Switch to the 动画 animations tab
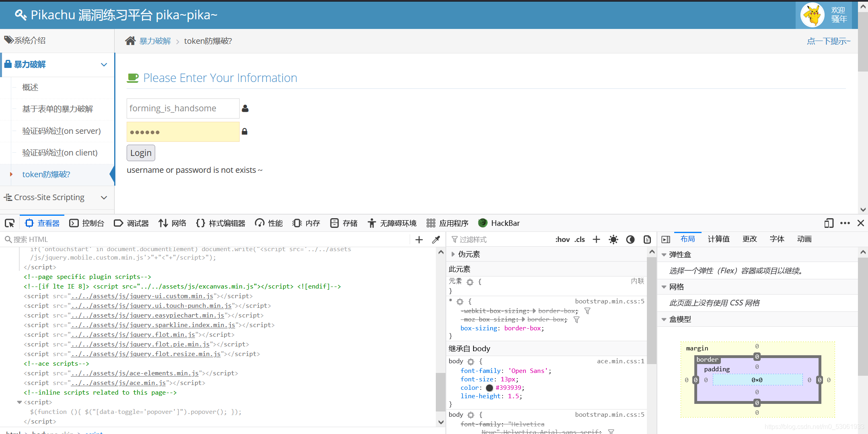 pos(804,239)
